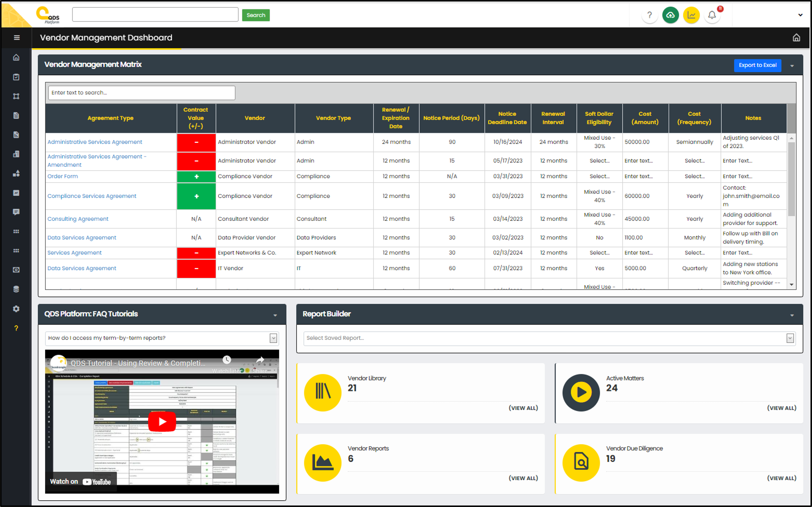Click red contract value cell for IT Vendor
812x507 pixels.
196,268
